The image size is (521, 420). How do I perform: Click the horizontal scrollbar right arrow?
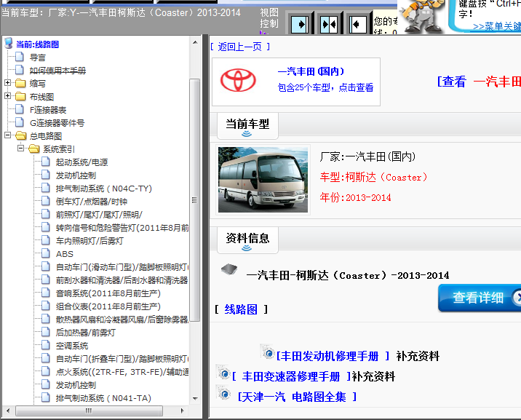[182, 411]
